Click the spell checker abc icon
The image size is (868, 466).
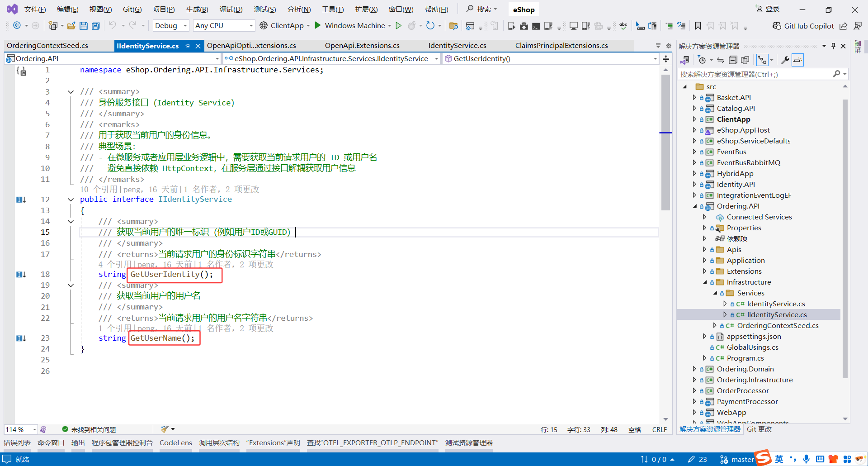623,26
